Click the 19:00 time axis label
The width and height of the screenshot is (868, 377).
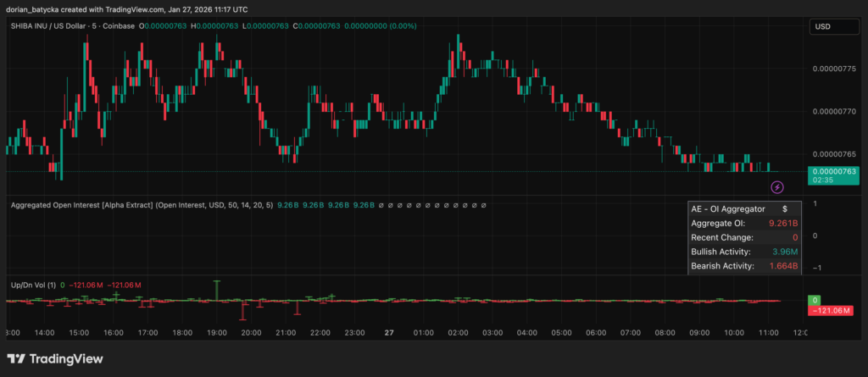point(216,333)
